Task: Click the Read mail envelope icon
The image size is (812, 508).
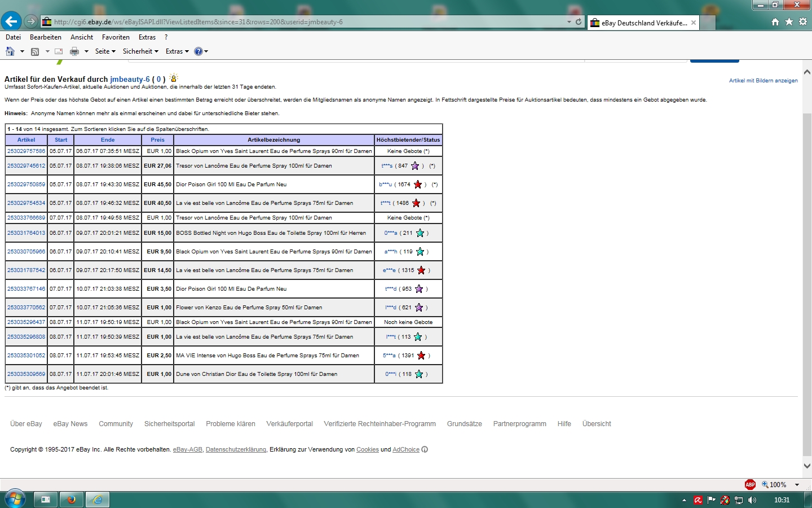Action: (x=59, y=51)
